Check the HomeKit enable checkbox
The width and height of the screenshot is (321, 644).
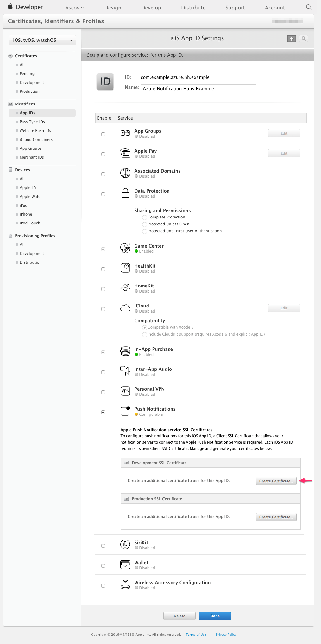click(103, 288)
